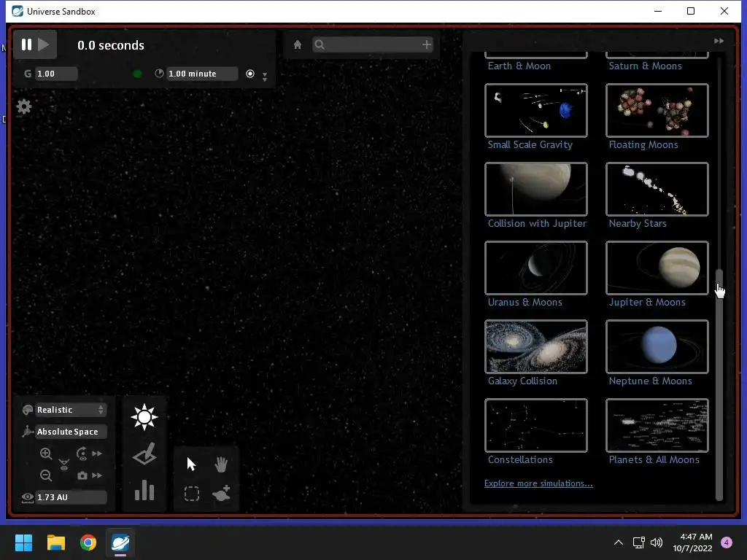Select the draw on grid tool
Screen dimensions: 747x560
pos(144,454)
